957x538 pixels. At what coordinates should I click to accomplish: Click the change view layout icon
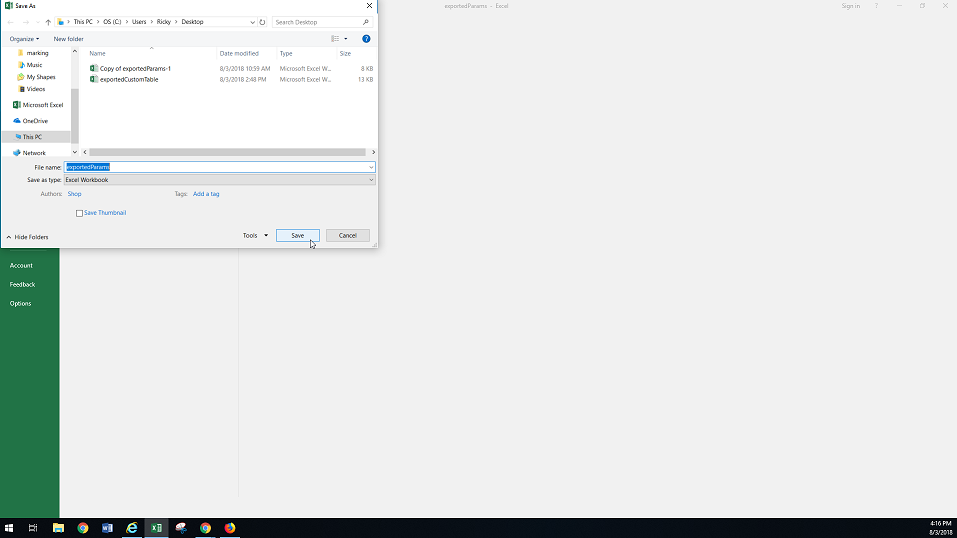pyautogui.click(x=336, y=39)
